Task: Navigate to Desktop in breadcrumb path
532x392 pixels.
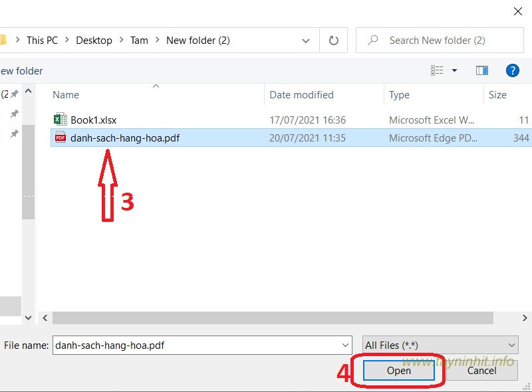Action: pos(94,41)
